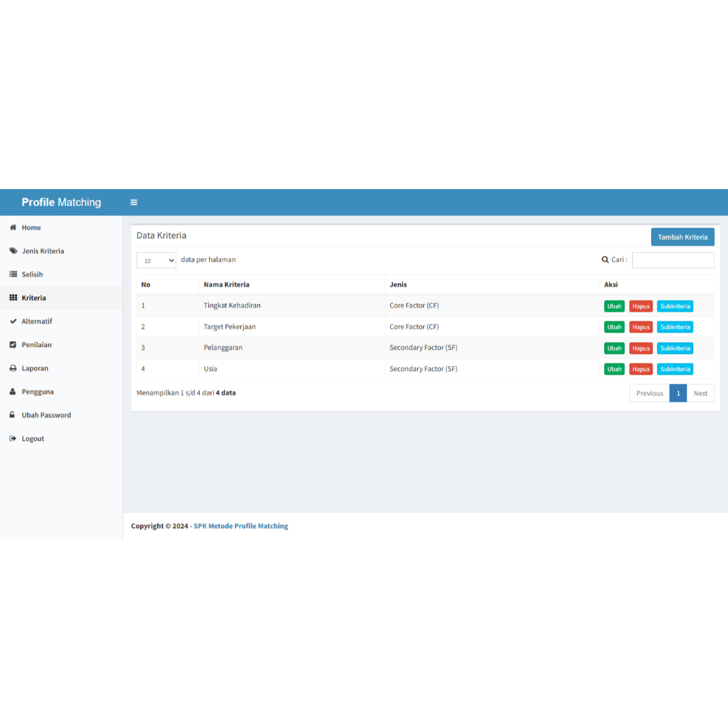
Task: Open the Penilaian menu item
Action: (x=61, y=345)
